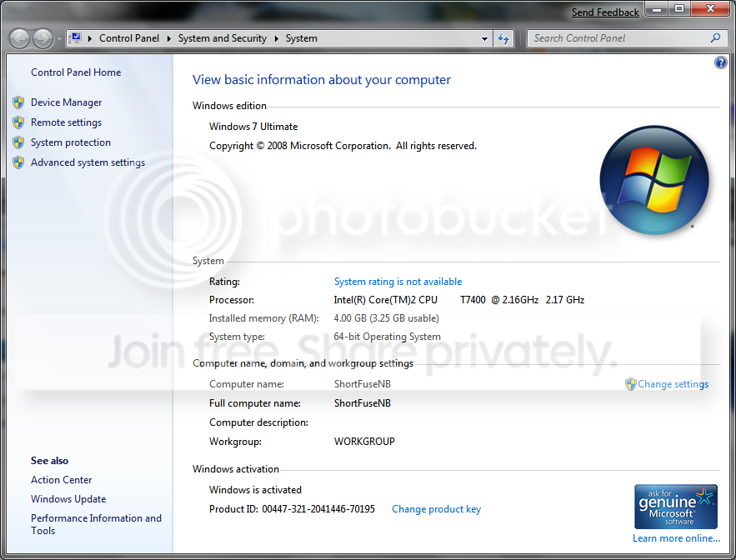Minimize the System window
This screenshot has height=560, width=736.
point(657,8)
